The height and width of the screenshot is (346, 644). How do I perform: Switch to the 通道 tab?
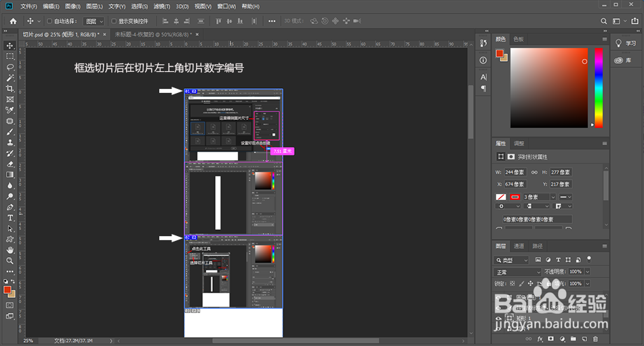pyautogui.click(x=519, y=246)
